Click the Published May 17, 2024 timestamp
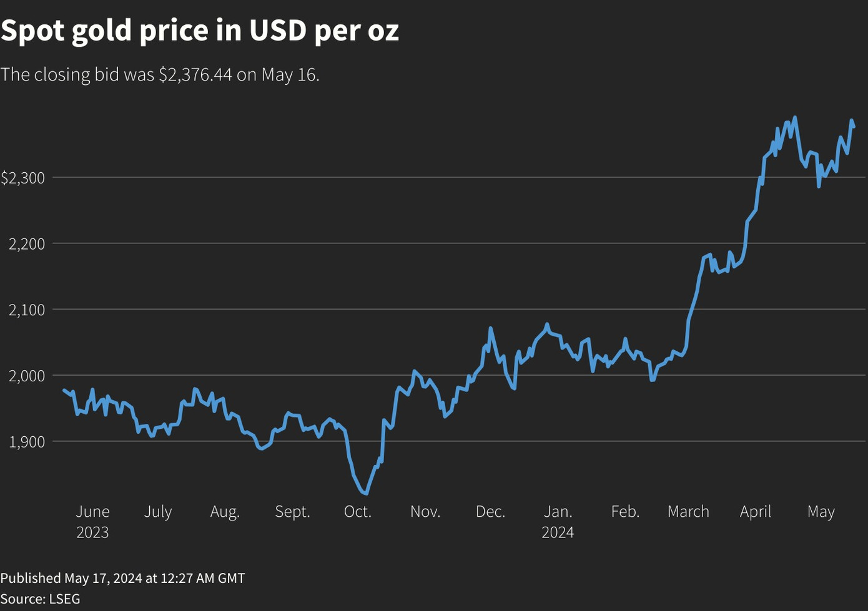Image resolution: width=868 pixels, height=611 pixels. [122, 578]
